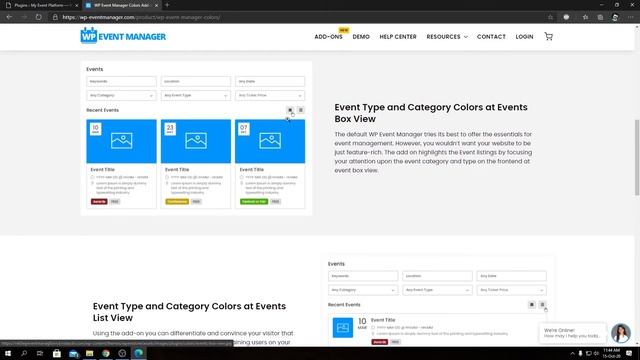Click the green category tag on third card
The width and height of the screenshot is (640, 360).
254,202
